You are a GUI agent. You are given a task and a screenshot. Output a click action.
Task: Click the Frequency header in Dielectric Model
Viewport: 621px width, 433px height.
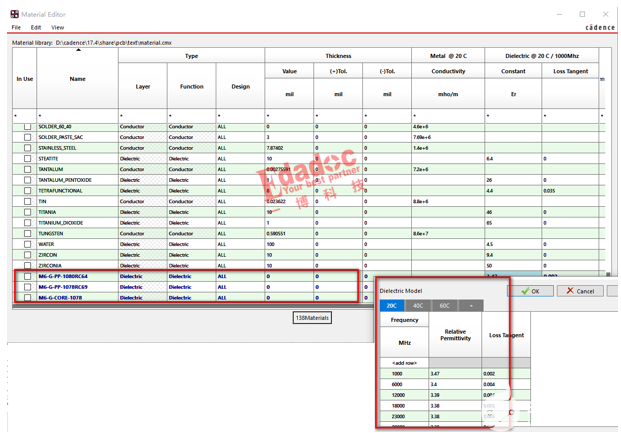coord(404,320)
